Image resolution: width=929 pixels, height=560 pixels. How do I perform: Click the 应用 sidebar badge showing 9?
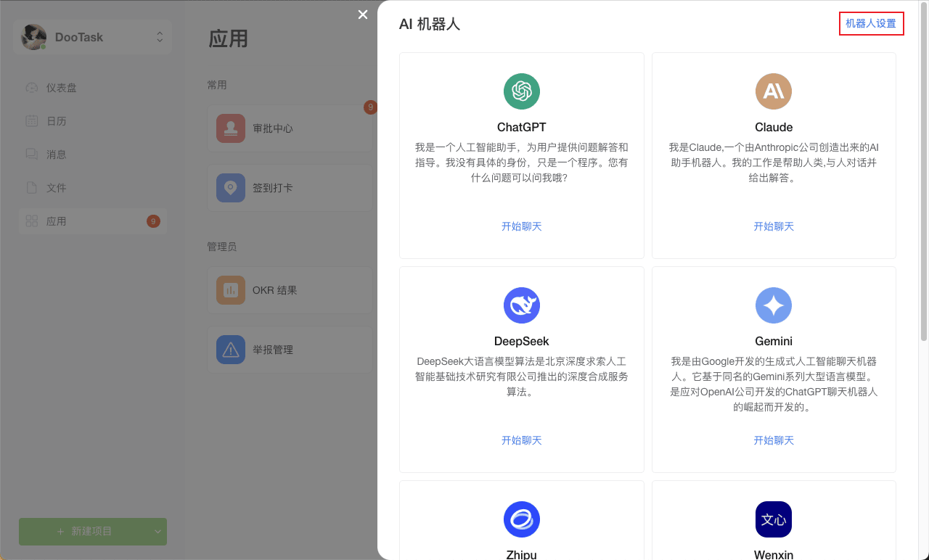click(153, 221)
